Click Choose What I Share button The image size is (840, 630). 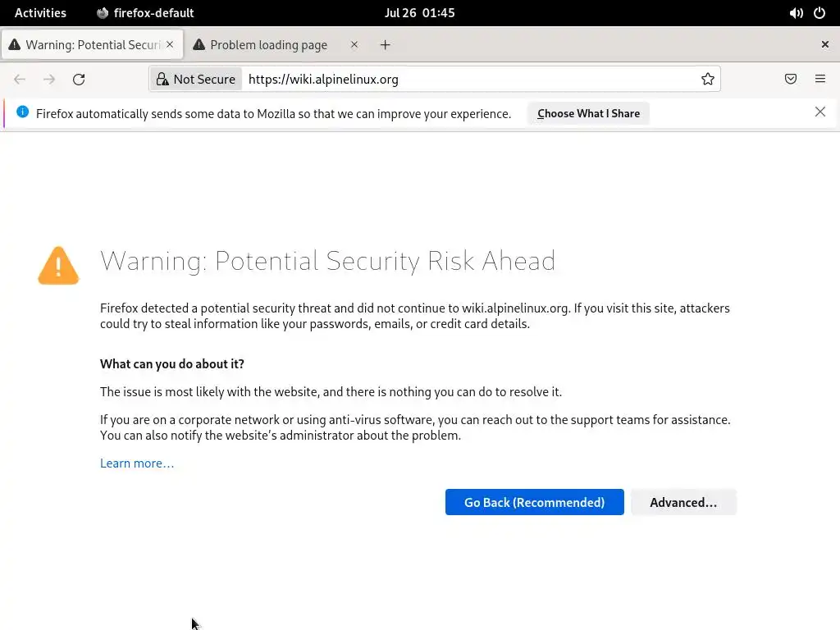point(588,113)
